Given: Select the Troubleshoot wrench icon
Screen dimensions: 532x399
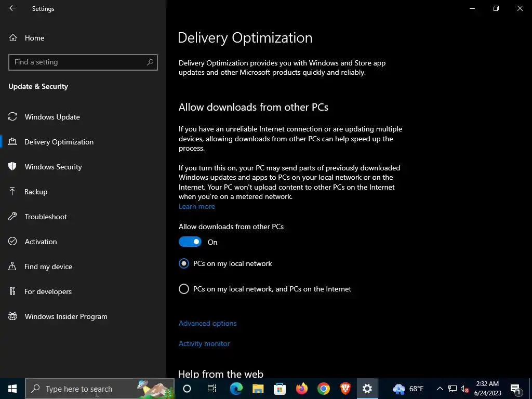Looking at the screenshot, I should (12, 217).
